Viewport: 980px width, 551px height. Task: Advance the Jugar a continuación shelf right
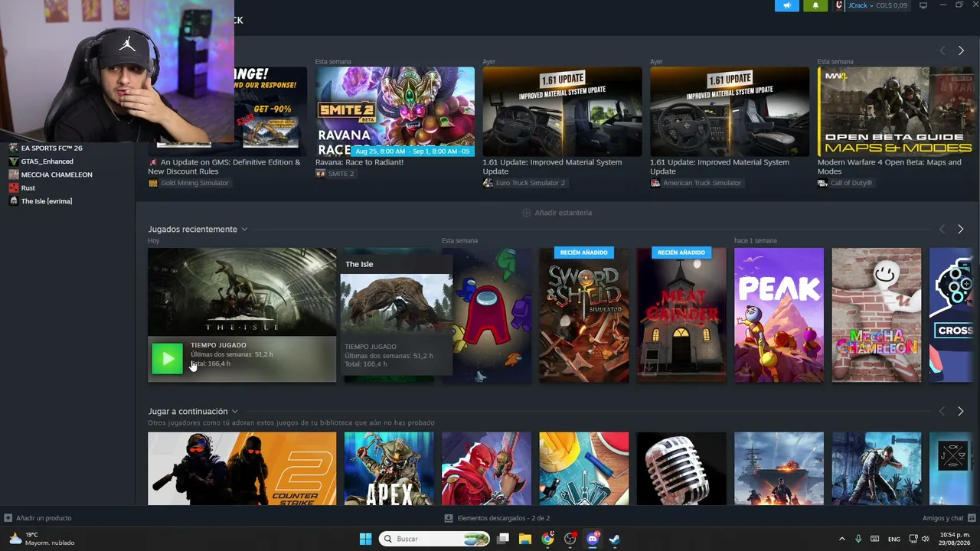click(x=961, y=412)
